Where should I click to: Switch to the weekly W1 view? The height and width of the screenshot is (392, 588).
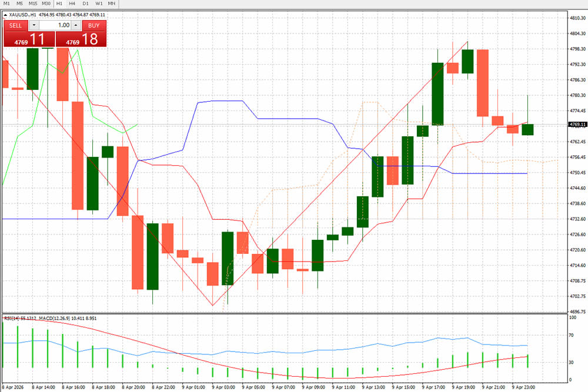tap(98, 4)
